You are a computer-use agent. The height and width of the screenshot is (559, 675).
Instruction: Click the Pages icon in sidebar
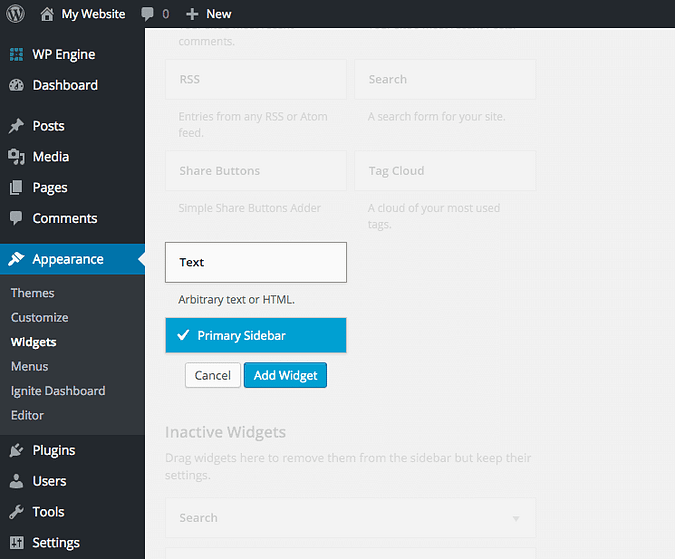coord(16,188)
